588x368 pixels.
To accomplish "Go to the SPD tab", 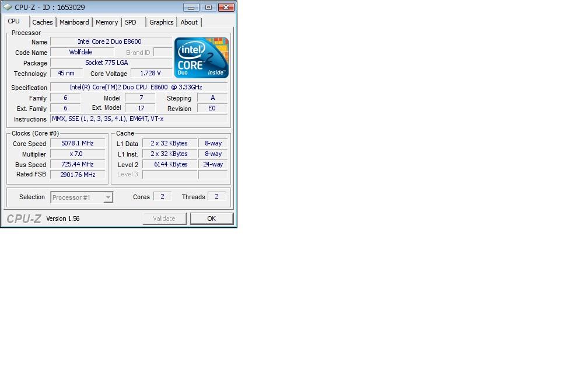I will point(131,22).
